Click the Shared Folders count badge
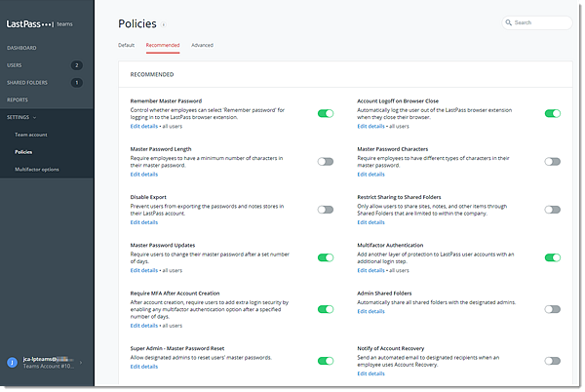This screenshot has width=585, height=392. point(77,83)
